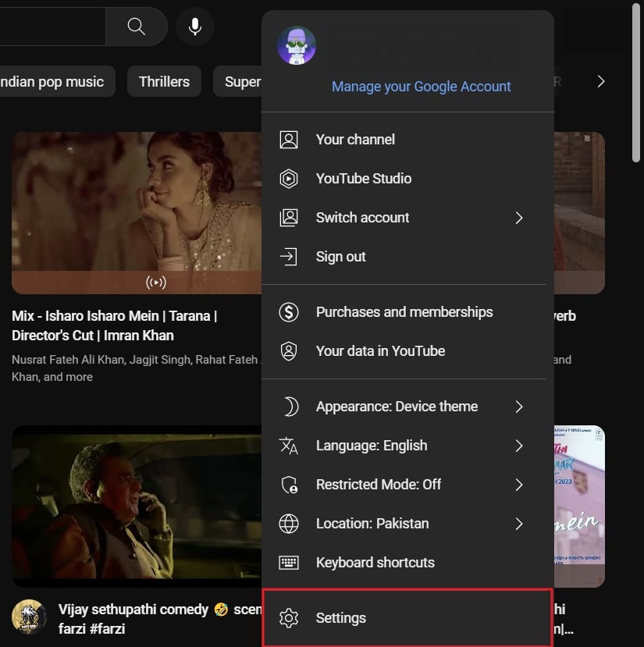Click the shield icon for Your data
Viewport: 644px width, 647px height.
289,351
